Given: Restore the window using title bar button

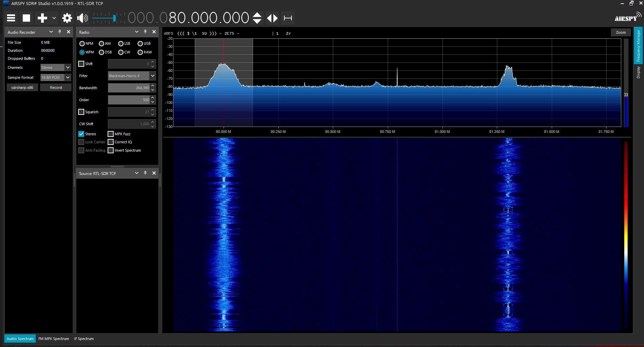Looking at the screenshot, I should (631, 3).
